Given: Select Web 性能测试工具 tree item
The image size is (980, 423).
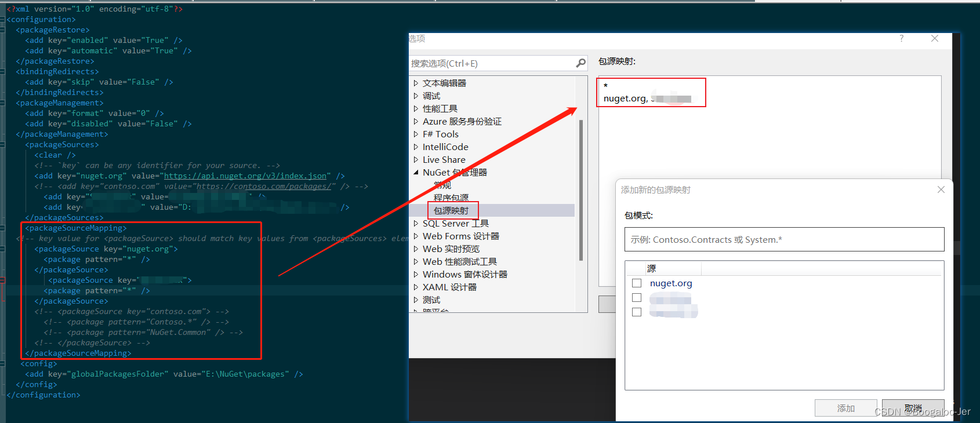Looking at the screenshot, I should tap(460, 261).
